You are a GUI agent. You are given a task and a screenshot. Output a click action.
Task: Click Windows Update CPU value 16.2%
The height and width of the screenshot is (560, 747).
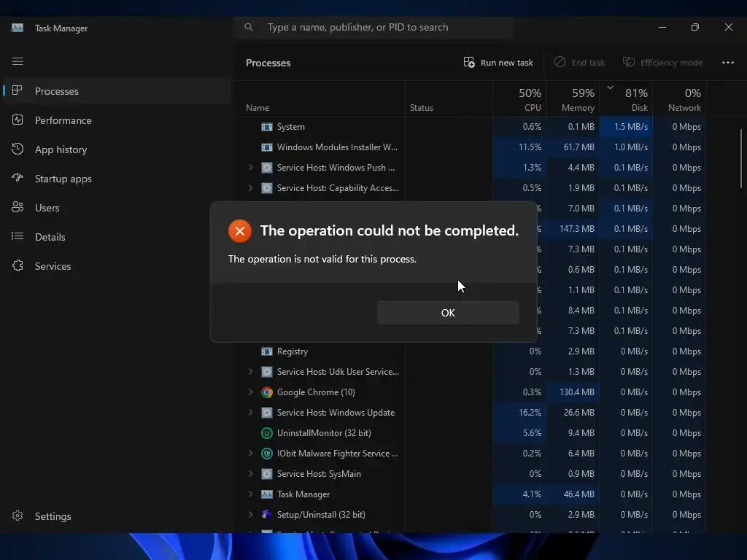pyautogui.click(x=530, y=413)
